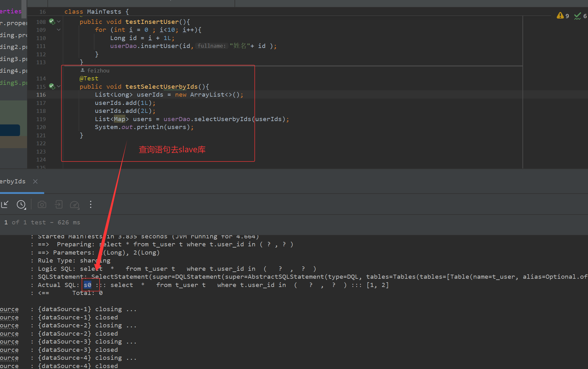This screenshot has height=369, width=588.
Task: Click the '{dataSource-3} closed' log line
Action: (78, 350)
